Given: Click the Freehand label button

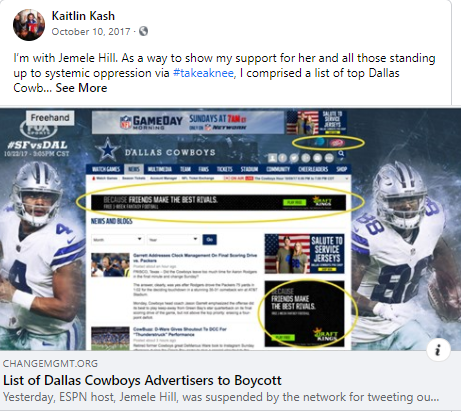Looking at the screenshot, I should (x=50, y=118).
